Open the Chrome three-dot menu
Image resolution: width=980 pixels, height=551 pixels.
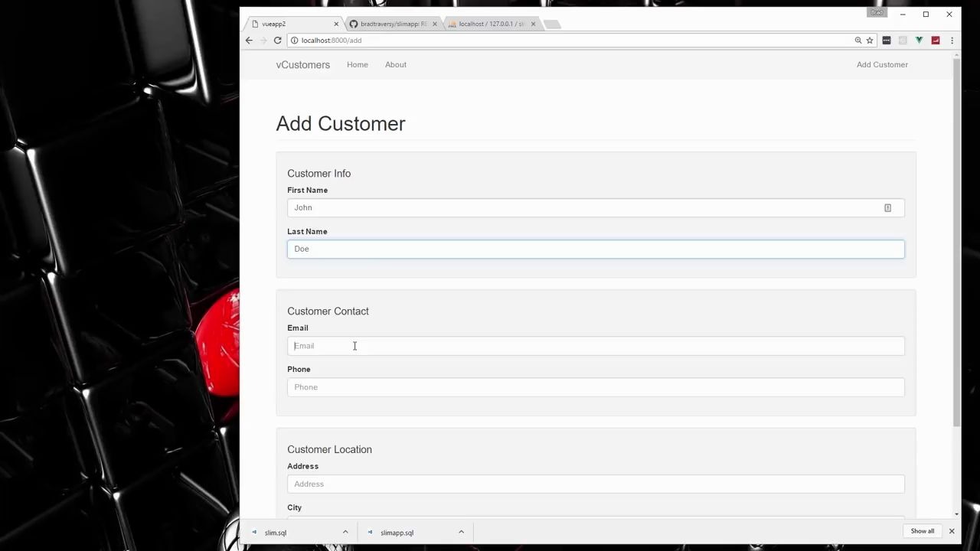pyautogui.click(x=952, y=41)
